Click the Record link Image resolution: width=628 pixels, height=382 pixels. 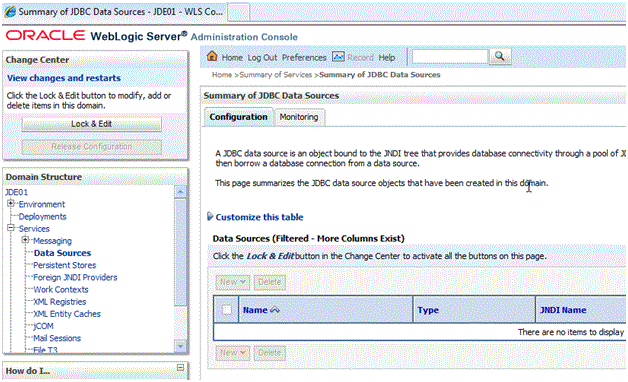pos(360,58)
